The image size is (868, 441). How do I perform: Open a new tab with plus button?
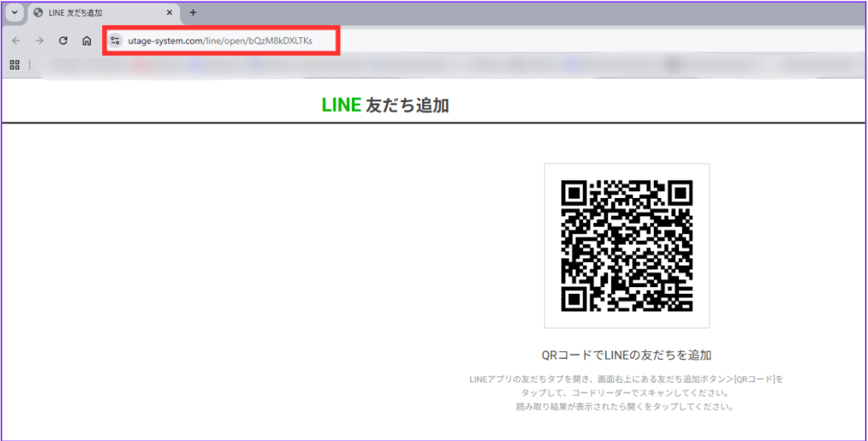point(193,13)
